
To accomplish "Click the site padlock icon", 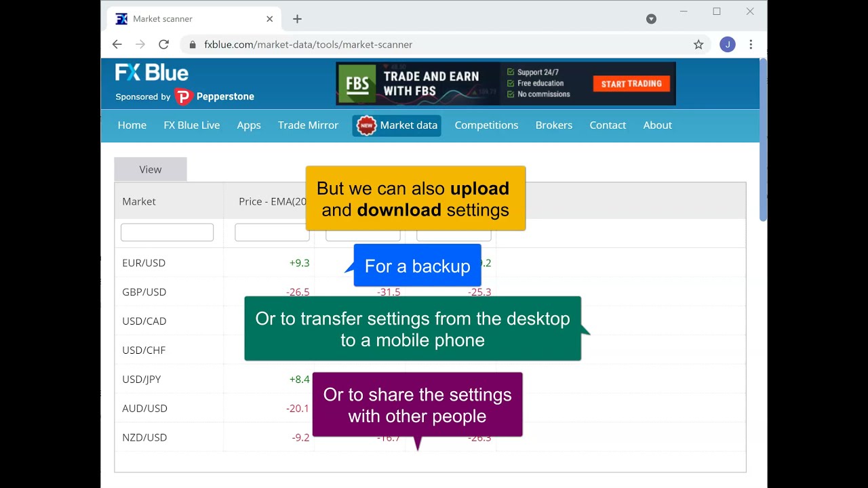I will pos(193,45).
